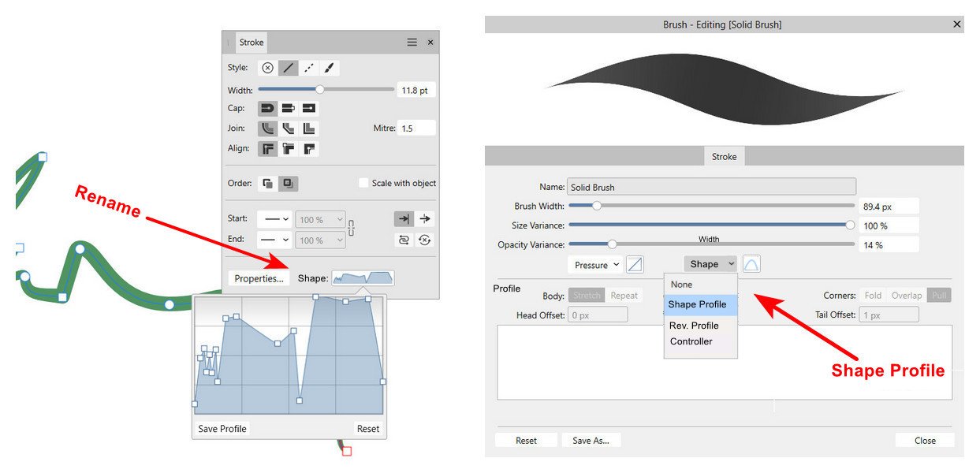
Task: Open the stroke Shape pressure profile dropdown
Action: (x=363, y=277)
